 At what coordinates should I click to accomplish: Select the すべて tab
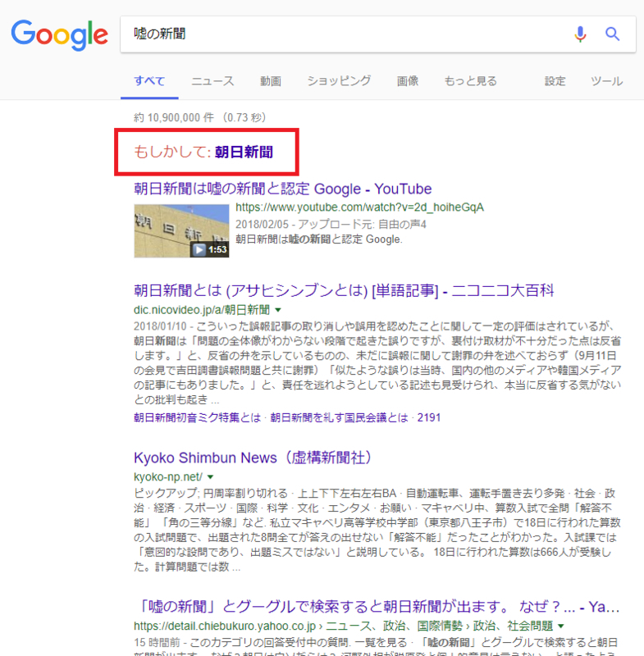tap(149, 80)
